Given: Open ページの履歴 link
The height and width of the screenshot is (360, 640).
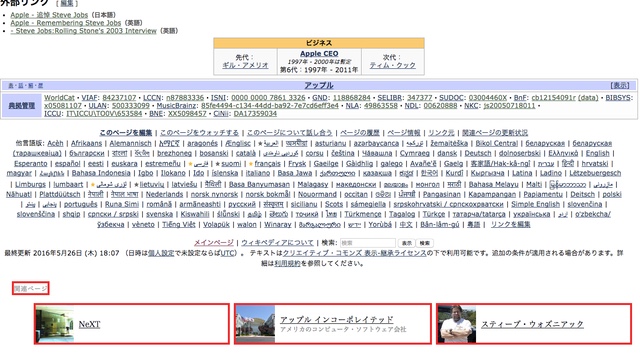Looking at the screenshot, I should coord(360,133).
